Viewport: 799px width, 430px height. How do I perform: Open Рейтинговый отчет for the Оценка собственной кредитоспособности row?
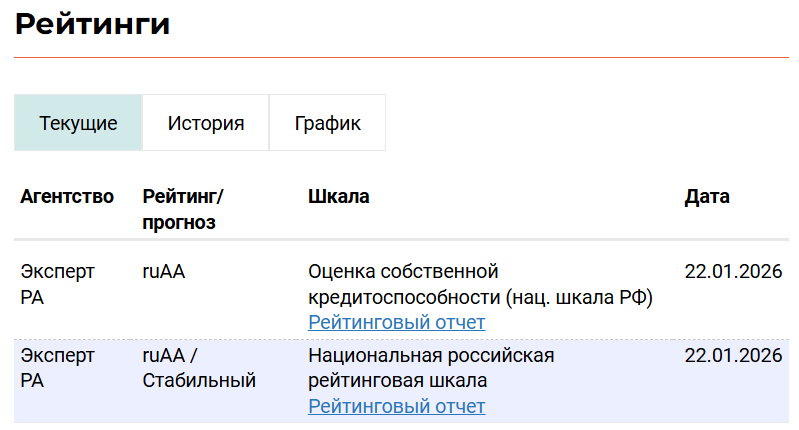(x=396, y=322)
